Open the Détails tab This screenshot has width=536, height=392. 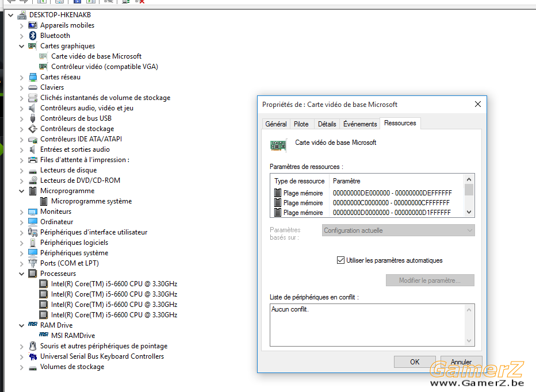pos(327,124)
